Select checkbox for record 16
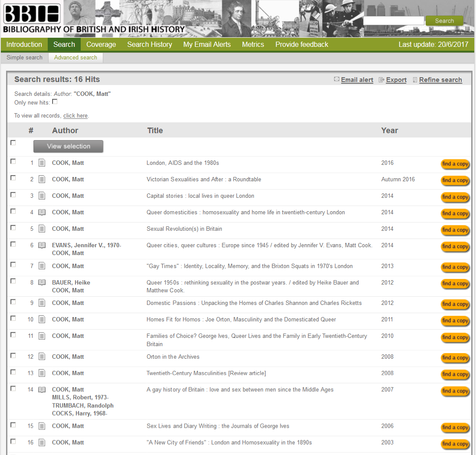 tap(13, 442)
